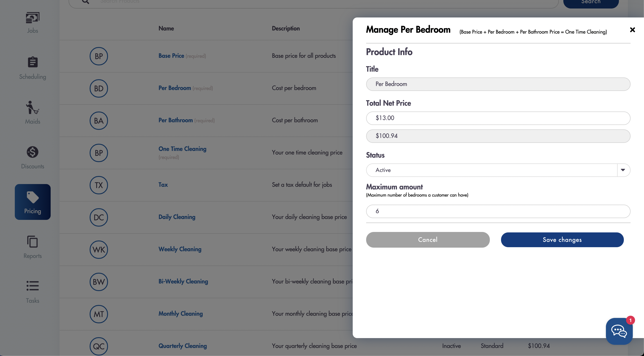The image size is (644, 356).
Task: Click 'Cost per bathroom' description
Action: click(x=295, y=120)
